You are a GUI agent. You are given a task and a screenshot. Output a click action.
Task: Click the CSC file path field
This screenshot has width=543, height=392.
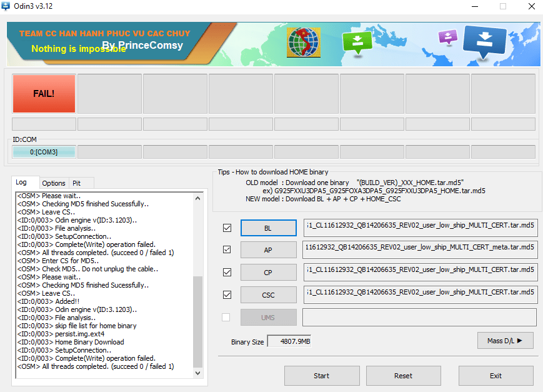tap(420, 294)
